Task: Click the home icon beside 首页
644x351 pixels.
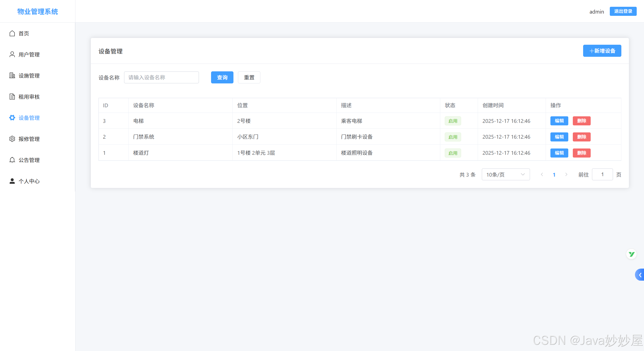Action: tap(12, 33)
